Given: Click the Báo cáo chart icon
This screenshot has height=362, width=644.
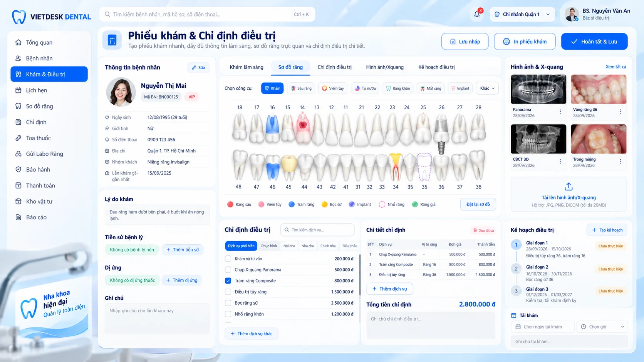Looking at the screenshot, I should [x=18, y=217].
